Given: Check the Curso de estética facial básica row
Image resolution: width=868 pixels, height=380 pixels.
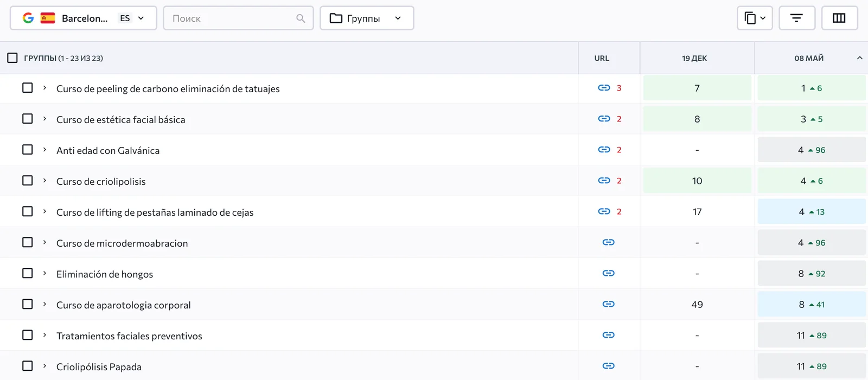Looking at the screenshot, I should (28, 119).
